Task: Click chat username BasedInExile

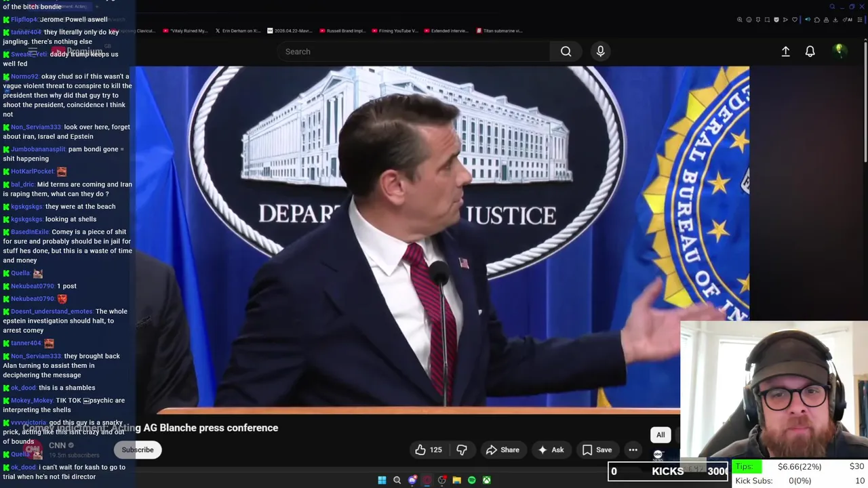Action: coord(30,232)
